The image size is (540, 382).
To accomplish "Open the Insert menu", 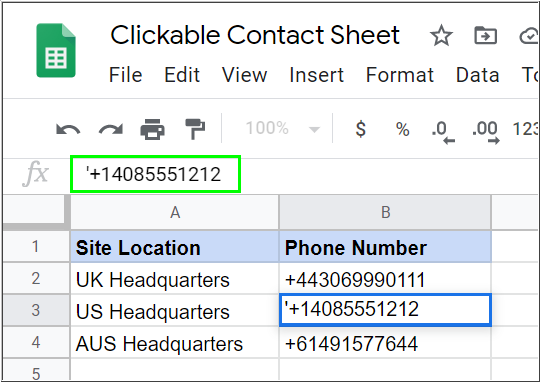I will pos(316,75).
